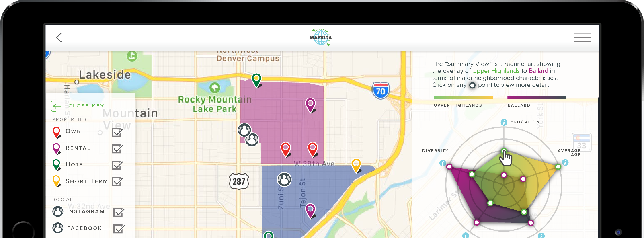The width and height of the screenshot is (644, 238).
Task: Toggle the Rental properties checkbox
Action: [117, 148]
